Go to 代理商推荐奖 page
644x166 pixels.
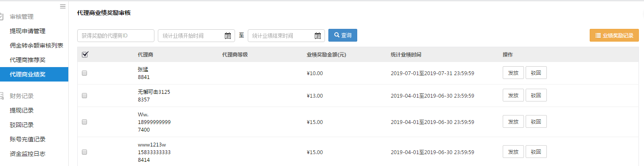[28, 60]
